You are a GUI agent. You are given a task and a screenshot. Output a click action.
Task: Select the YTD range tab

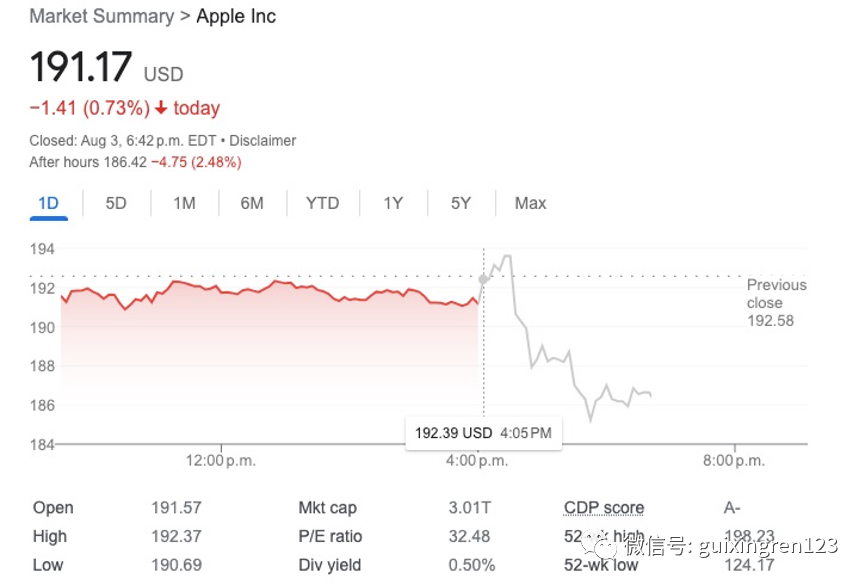click(322, 203)
